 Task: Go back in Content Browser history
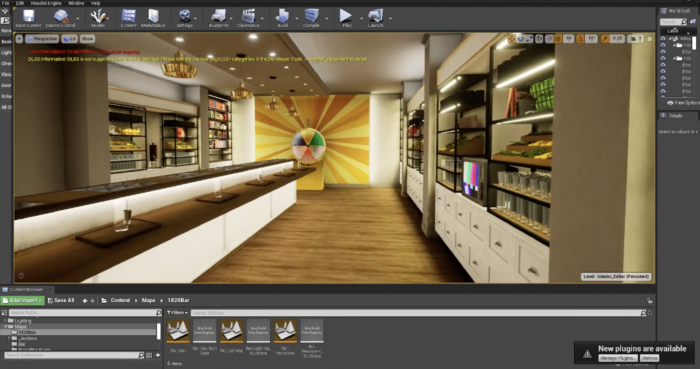click(85, 301)
